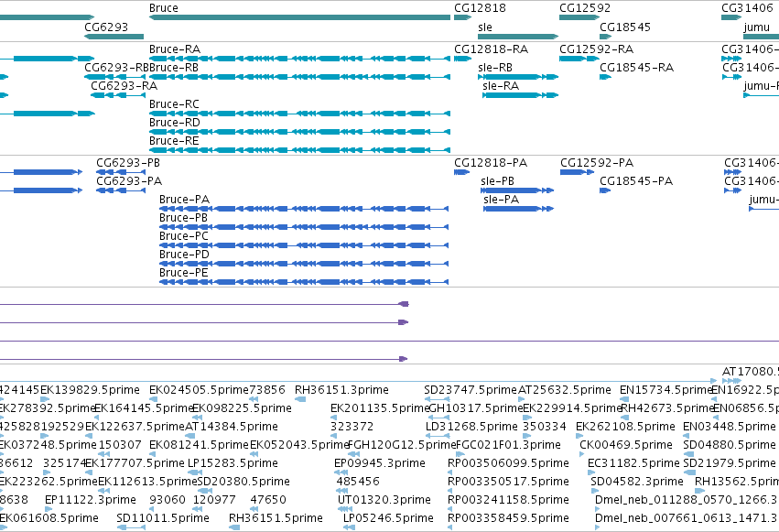Select protein label CG6293-PB
The width and height of the screenshot is (779, 532).
pyautogui.click(x=128, y=163)
